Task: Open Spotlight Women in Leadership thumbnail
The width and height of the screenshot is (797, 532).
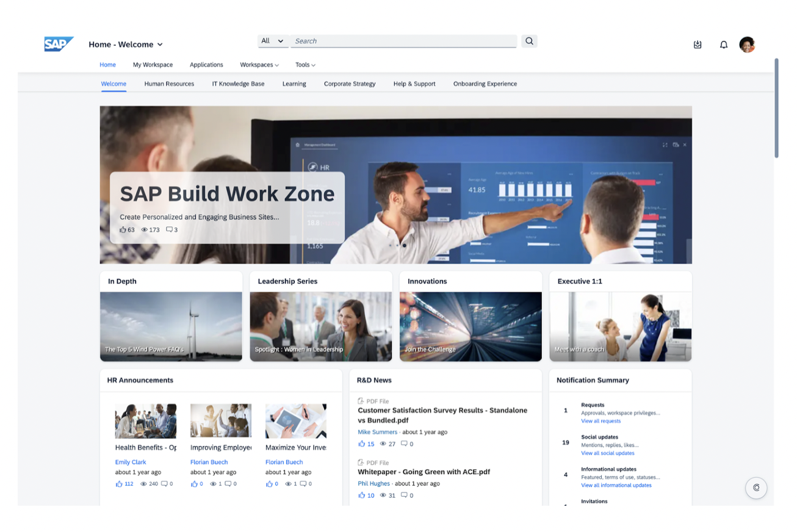Action: click(x=321, y=326)
